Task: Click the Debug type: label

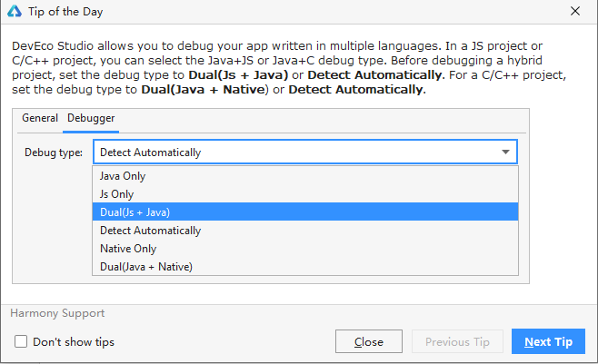Action: pyautogui.click(x=54, y=152)
